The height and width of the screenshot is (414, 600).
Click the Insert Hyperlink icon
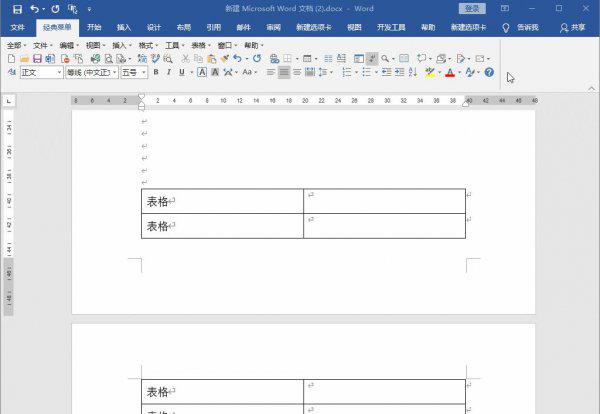(274, 59)
